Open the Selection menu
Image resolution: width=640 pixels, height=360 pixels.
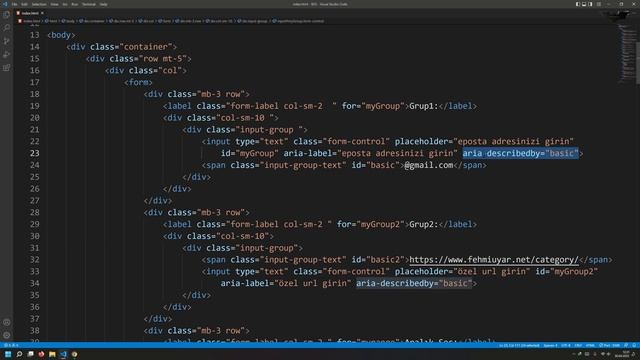[x=39, y=4]
